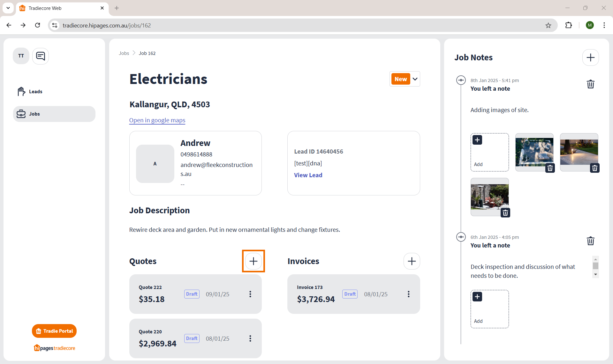613x364 pixels.
Task: Click the Open in google maps link
Action: [x=157, y=120]
